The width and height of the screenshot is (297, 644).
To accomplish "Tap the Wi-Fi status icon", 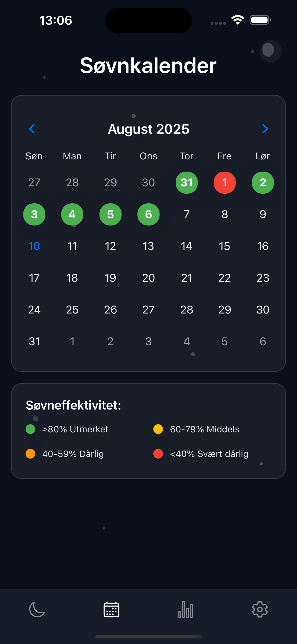I will click(x=238, y=20).
